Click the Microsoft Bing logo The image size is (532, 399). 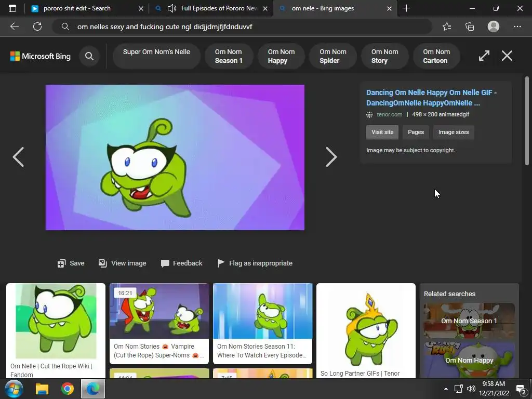tap(41, 56)
